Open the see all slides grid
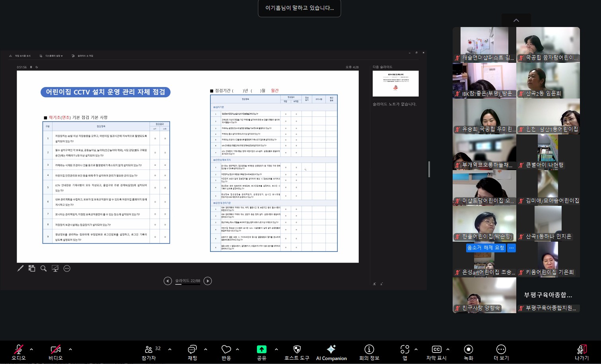This screenshot has height=364, width=601. 32,269
